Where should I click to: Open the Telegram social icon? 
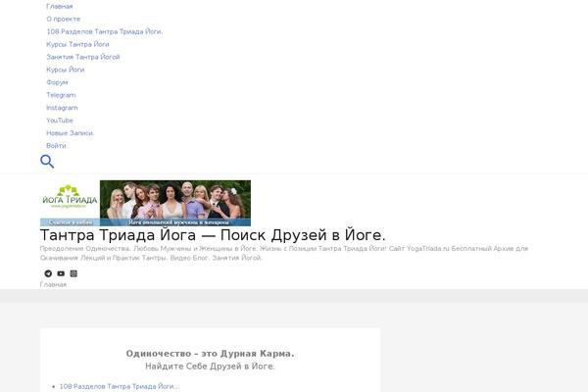pos(48,273)
